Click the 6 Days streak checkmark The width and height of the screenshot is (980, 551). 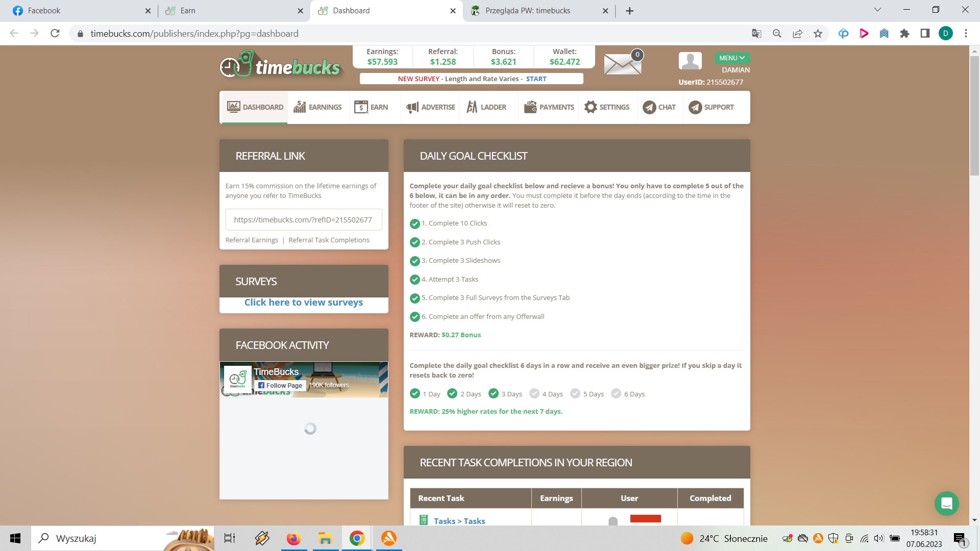[x=616, y=393]
